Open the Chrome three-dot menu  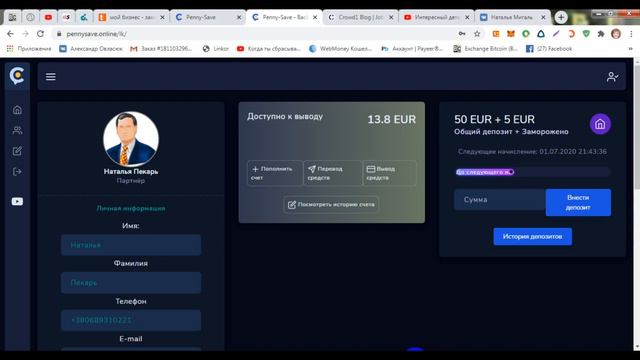click(x=631, y=34)
